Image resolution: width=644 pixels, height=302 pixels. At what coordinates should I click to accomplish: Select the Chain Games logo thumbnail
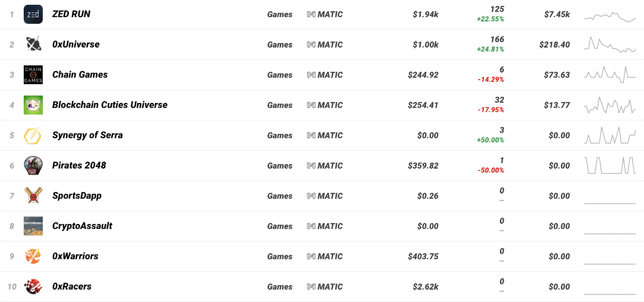pos(33,75)
